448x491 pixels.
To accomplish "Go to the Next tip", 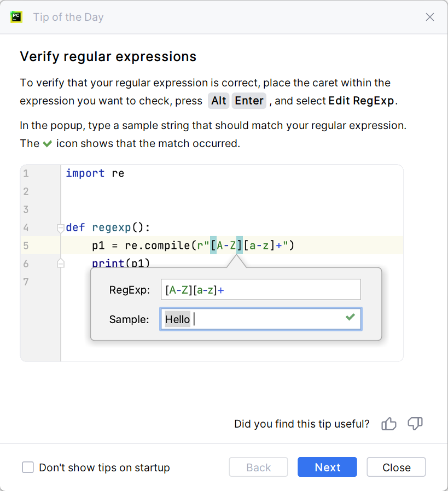I will coord(327,467).
